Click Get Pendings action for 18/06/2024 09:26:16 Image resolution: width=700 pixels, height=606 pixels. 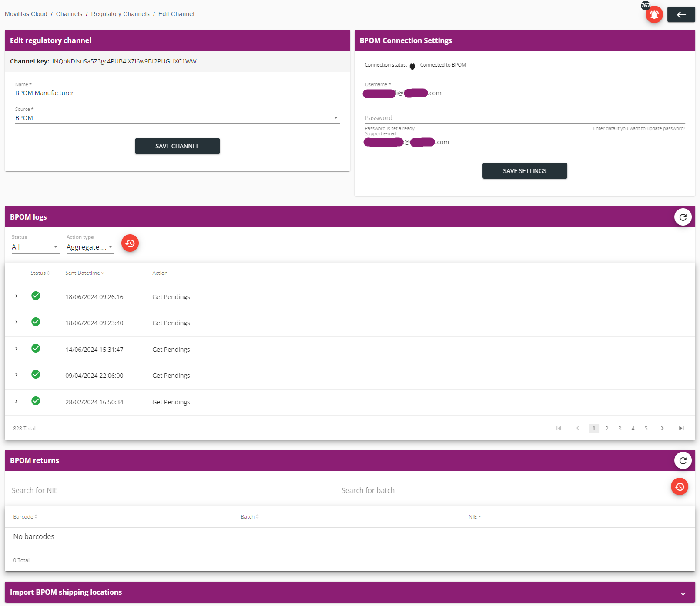click(171, 297)
